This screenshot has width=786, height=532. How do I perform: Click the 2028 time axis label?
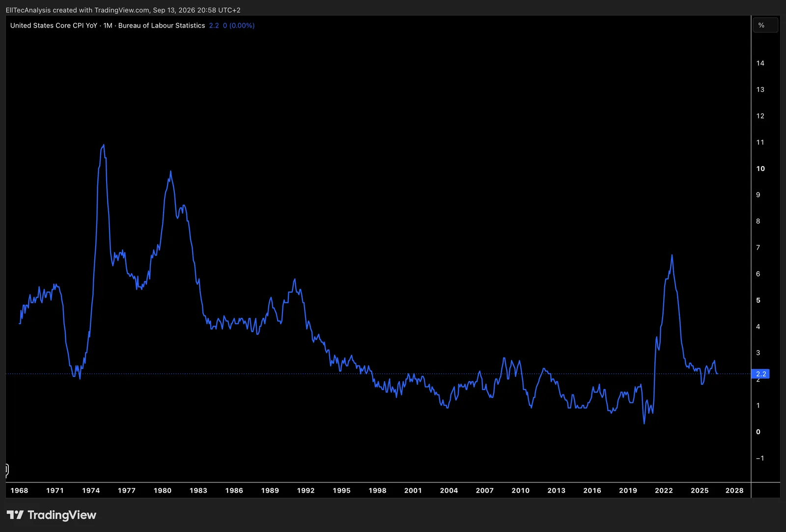(x=734, y=490)
